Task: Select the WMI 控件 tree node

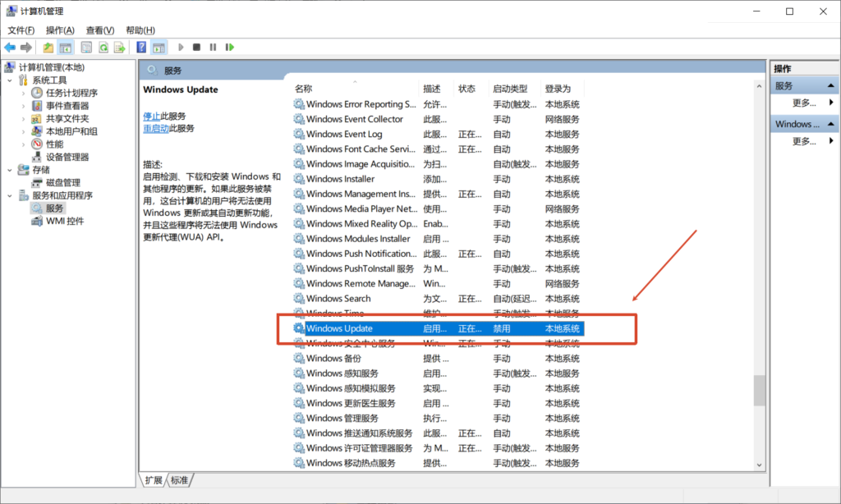Action: (64, 221)
